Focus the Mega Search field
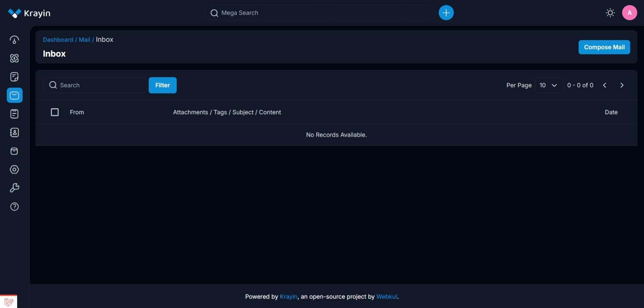Screen dimensions: 644x308 [320, 13]
